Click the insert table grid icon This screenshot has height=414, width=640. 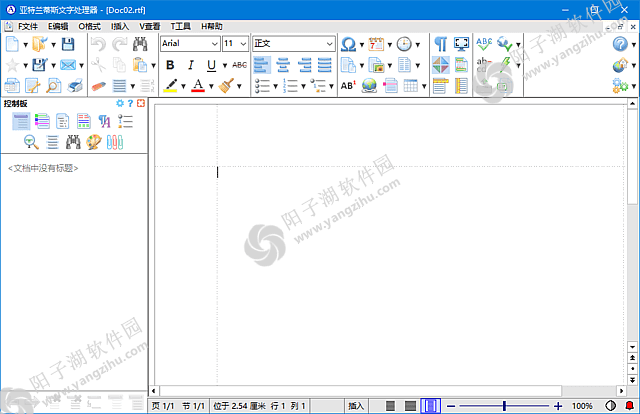(411, 86)
